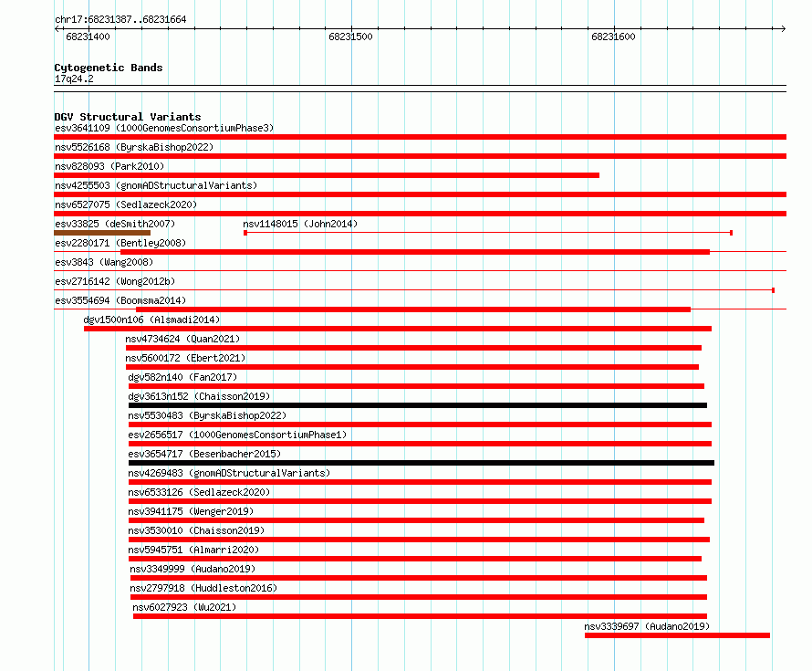Click chr17:68231387..68231664 coordinate text

click(x=120, y=19)
